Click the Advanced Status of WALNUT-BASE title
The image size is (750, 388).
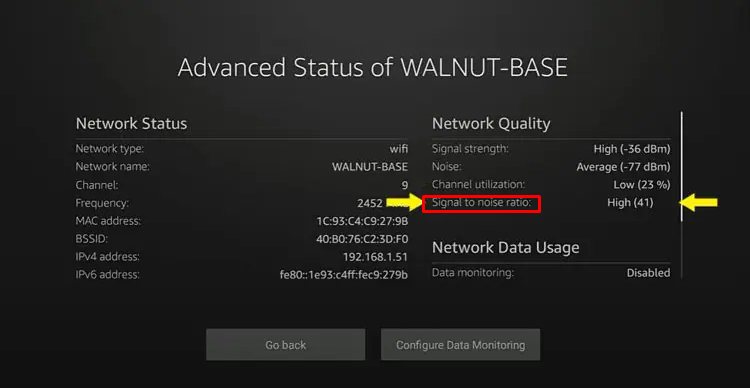373,67
